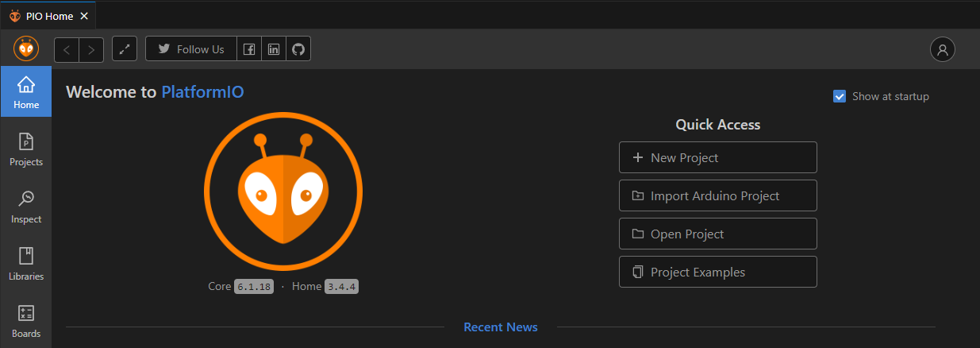
Task: Open the user account profile icon
Action: (x=943, y=49)
